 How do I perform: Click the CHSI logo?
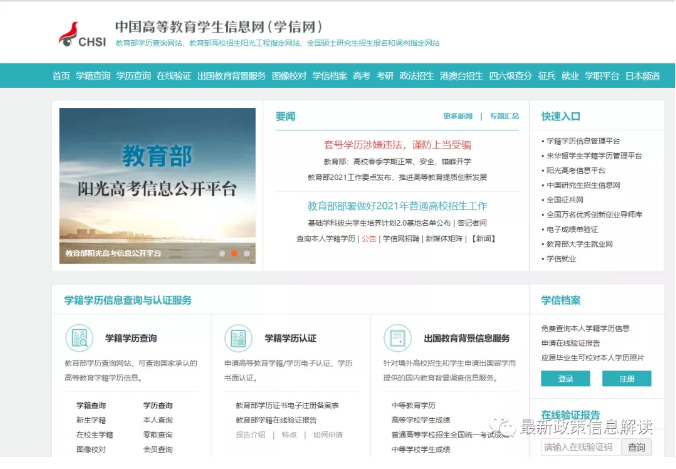pyautogui.click(x=82, y=34)
